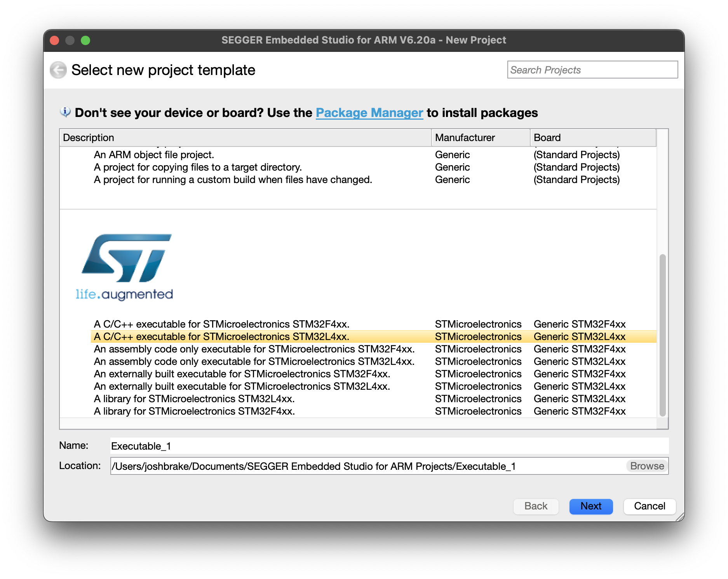Zoom the New Project window
Screen dimensions: 728x579
pyautogui.click(x=85, y=40)
